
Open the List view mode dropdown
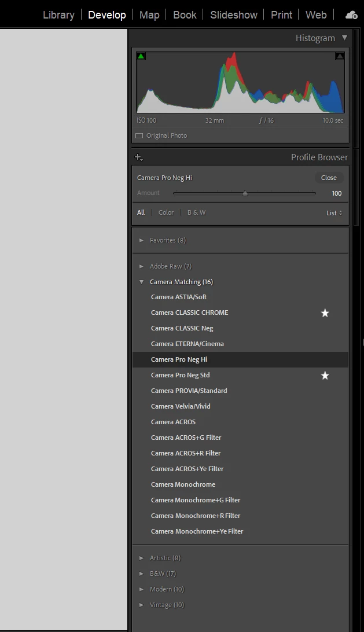point(334,213)
